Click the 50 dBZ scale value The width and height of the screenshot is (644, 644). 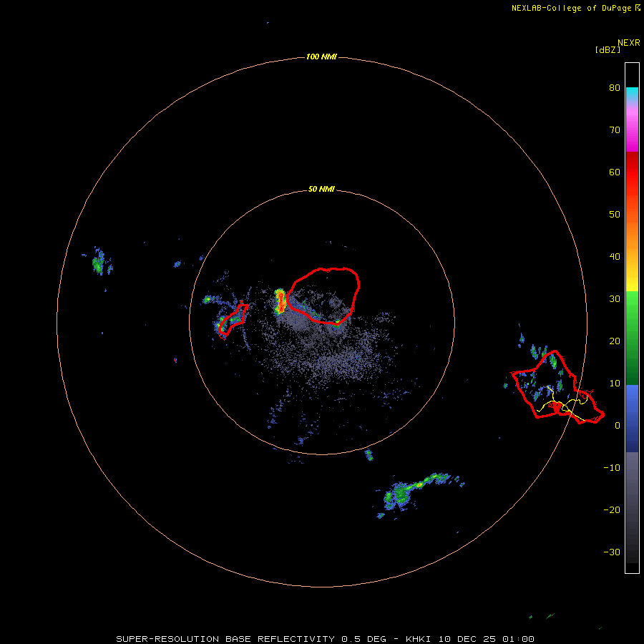(615, 215)
